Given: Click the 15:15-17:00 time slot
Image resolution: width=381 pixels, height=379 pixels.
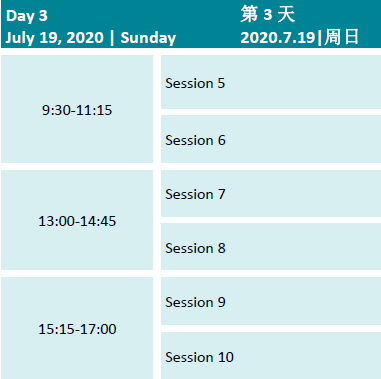Looking at the screenshot, I should (x=77, y=328).
